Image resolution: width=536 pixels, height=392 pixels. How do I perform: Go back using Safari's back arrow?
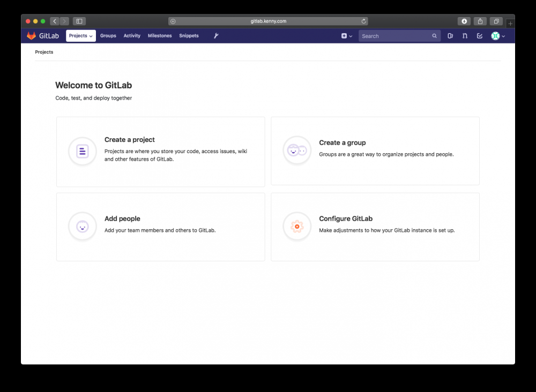click(55, 21)
